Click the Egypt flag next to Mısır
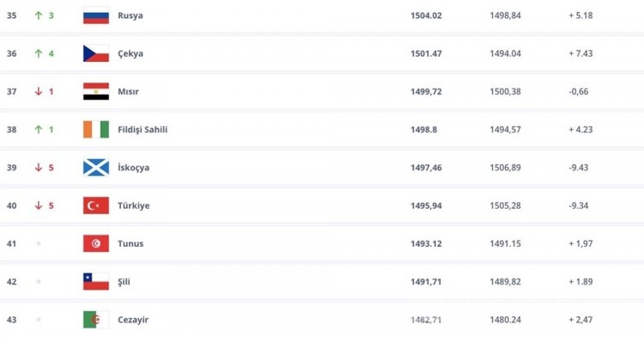This screenshot has height=337, width=644. pyautogui.click(x=96, y=91)
